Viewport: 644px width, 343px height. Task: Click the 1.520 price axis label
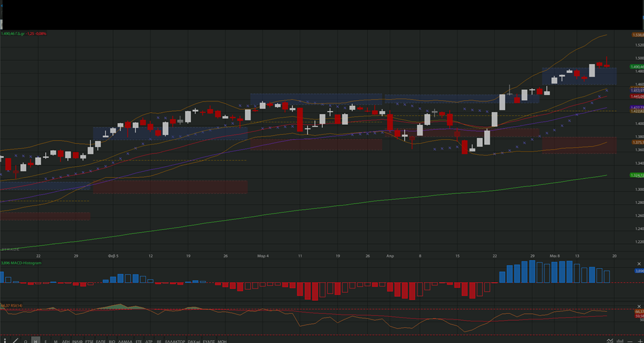tap(638, 45)
